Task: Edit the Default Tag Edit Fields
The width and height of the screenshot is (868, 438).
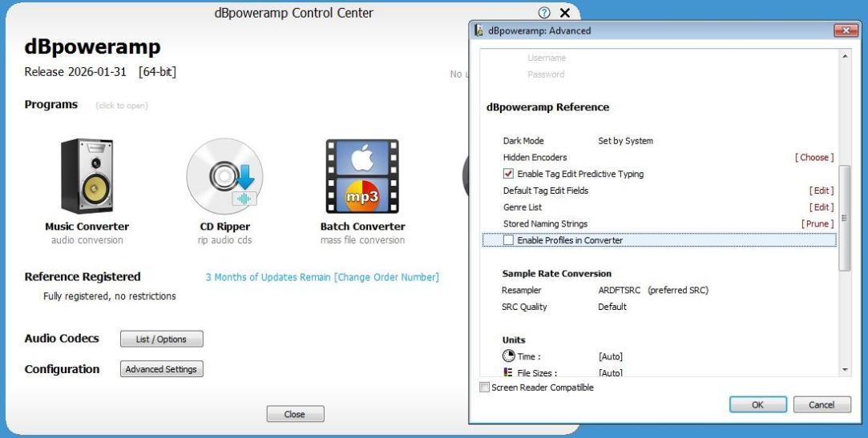Action: click(821, 191)
